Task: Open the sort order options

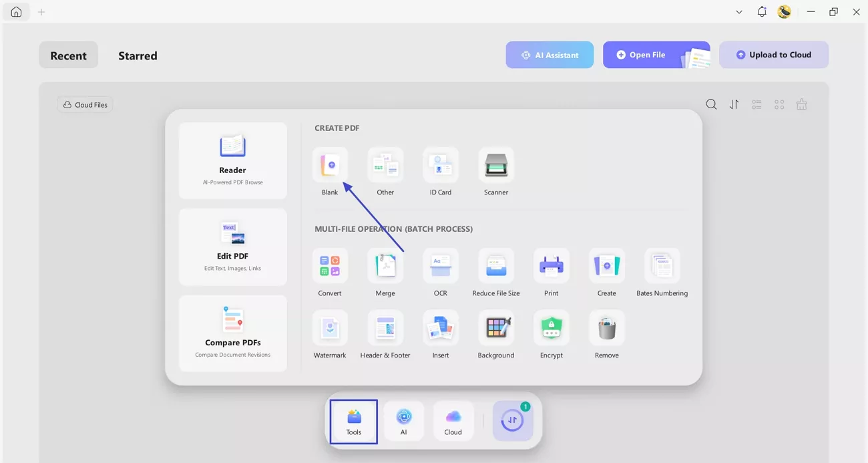Action: click(734, 105)
